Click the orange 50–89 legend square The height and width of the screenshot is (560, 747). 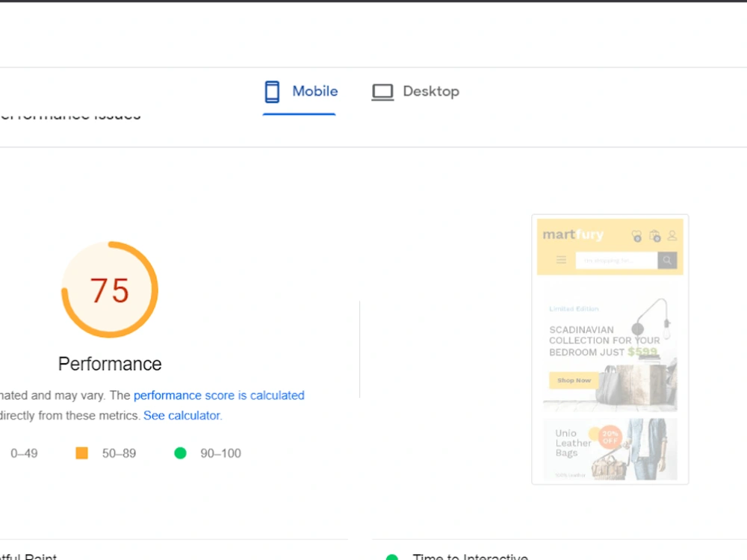click(82, 453)
